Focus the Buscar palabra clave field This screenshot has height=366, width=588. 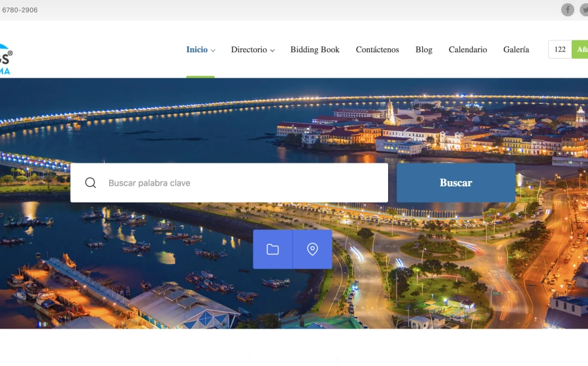coord(229,182)
